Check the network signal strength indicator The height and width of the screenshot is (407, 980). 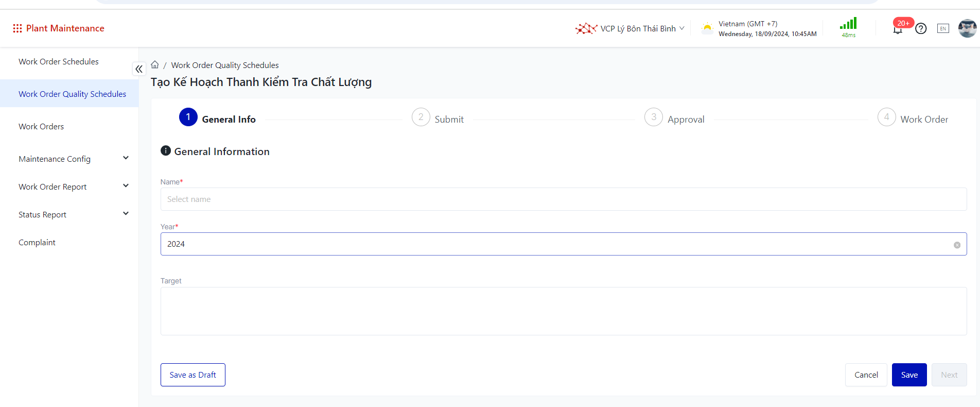point(848,27)
